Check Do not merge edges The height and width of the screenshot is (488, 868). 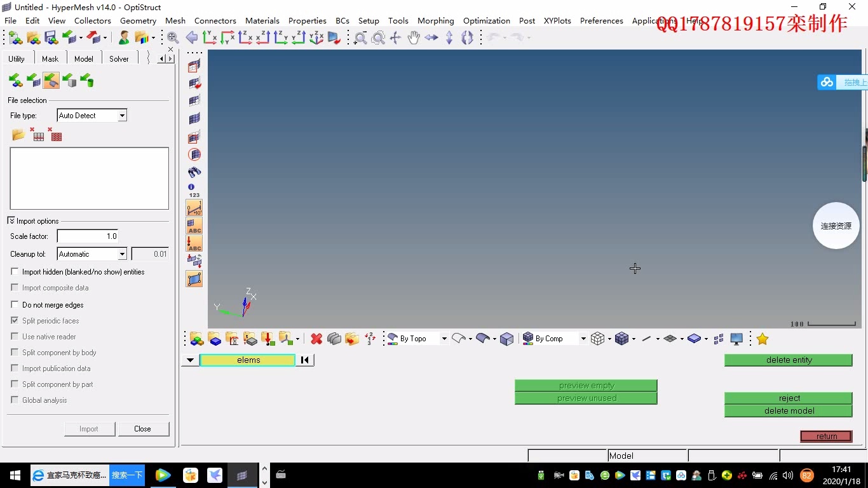click(14, 305)
